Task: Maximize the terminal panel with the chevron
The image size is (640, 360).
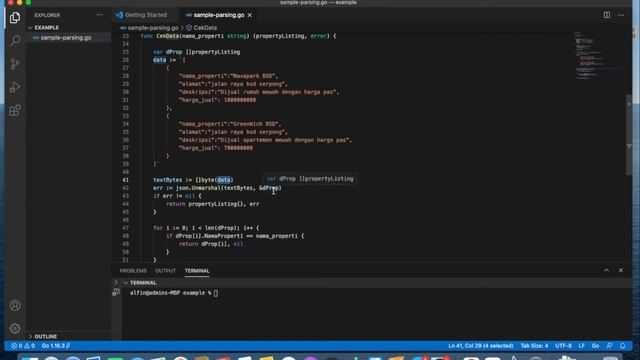Action: pyautogui.click(x=607, y=270)
